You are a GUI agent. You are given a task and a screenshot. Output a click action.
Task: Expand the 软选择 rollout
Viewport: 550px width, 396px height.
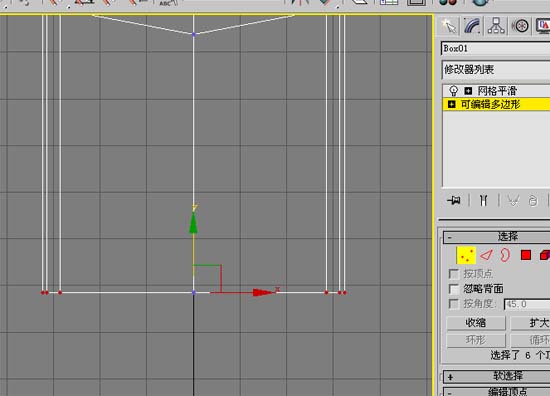pyautogui.click(x=496, y=376)
